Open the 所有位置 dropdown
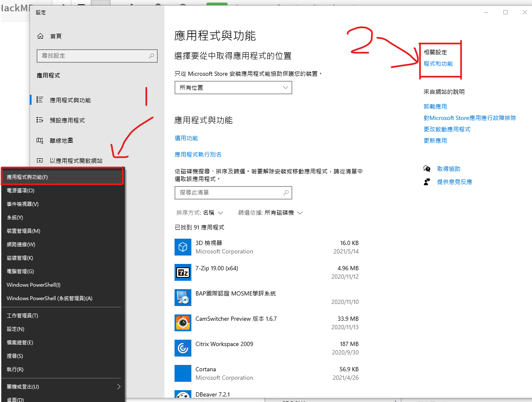532x402 pixels. pyautogui.click(x=233, y=88)
